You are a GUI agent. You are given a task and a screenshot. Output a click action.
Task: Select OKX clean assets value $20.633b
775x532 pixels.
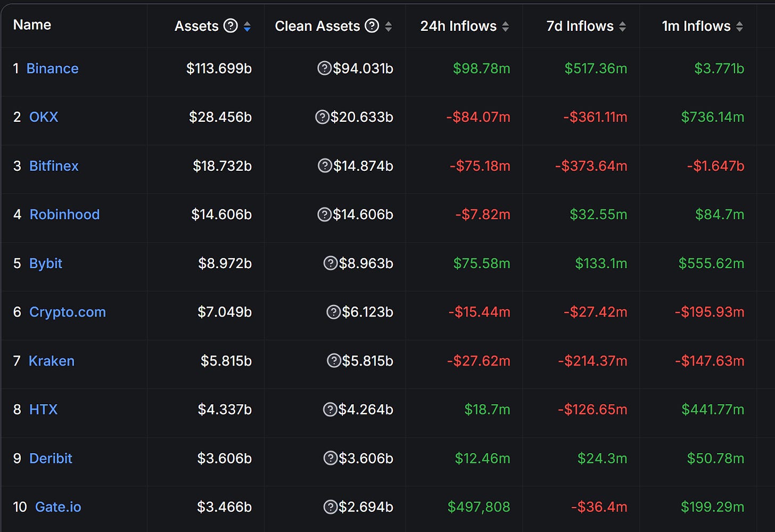(x=362, y=117)
